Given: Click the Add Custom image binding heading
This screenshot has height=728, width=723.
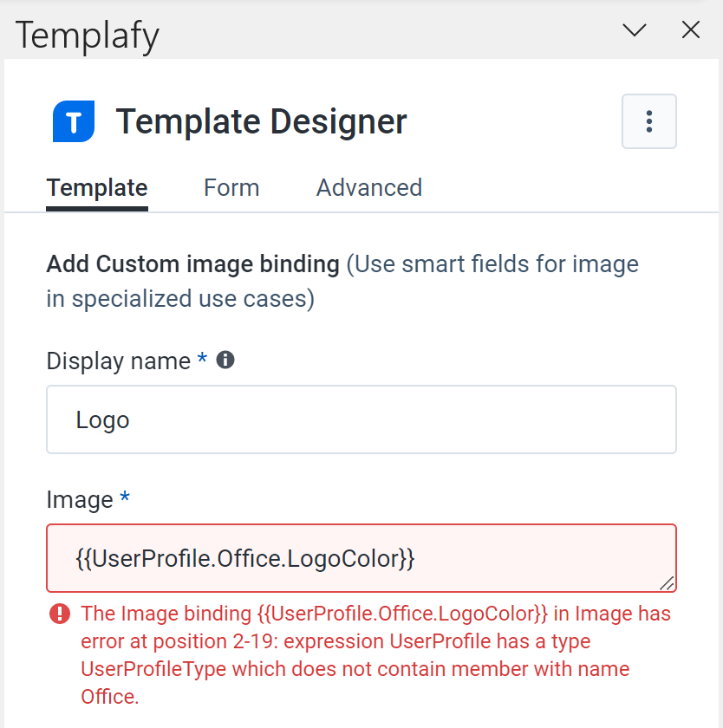Looking at the screenshot, I should click(192, 264).
